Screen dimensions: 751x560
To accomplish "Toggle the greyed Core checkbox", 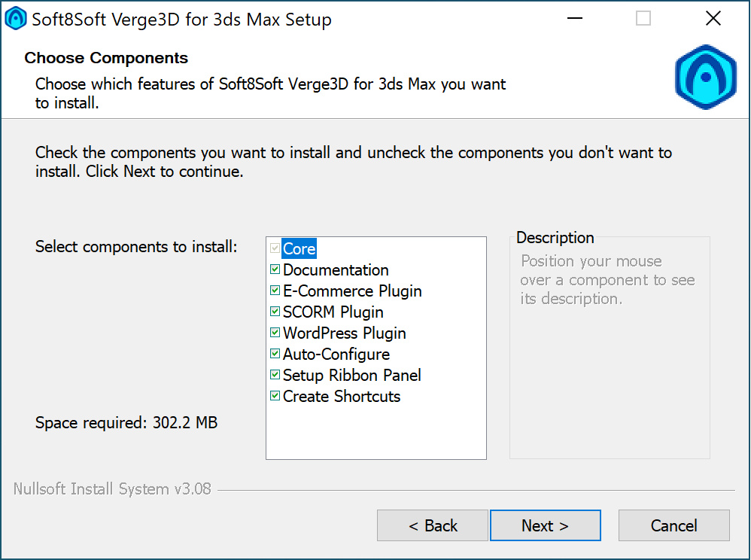I will pos(275,248).
